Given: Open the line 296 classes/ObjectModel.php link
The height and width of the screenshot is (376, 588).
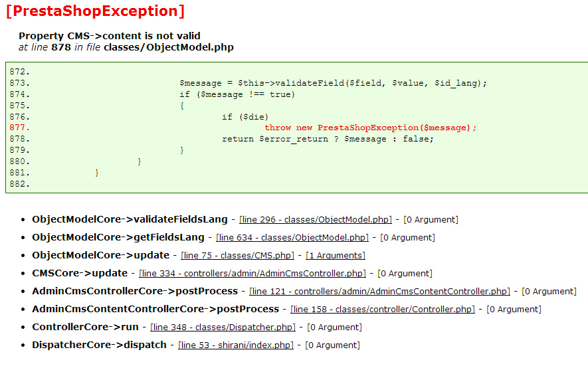Looking at the screenshot, I should pos(316,220).
